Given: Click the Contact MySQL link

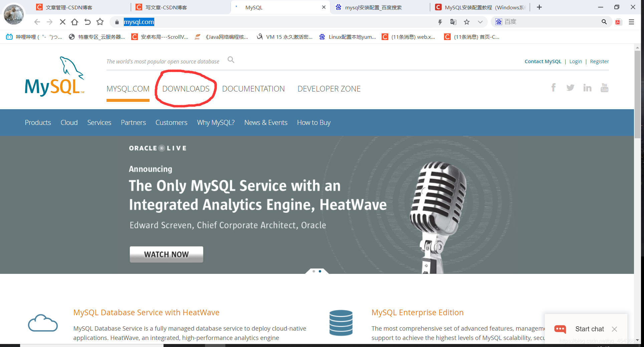Looking at the screenshot, I should (x=543, y=61).
